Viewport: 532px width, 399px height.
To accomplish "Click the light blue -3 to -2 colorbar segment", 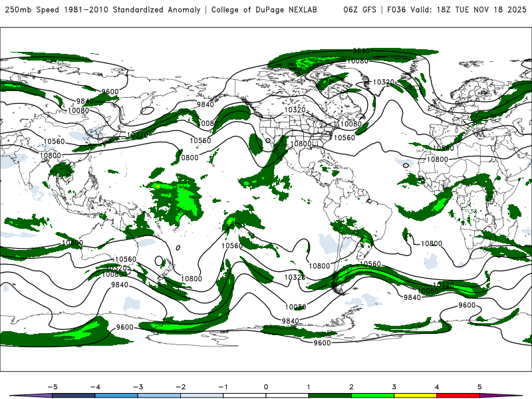I will click(x=159, y=396).
